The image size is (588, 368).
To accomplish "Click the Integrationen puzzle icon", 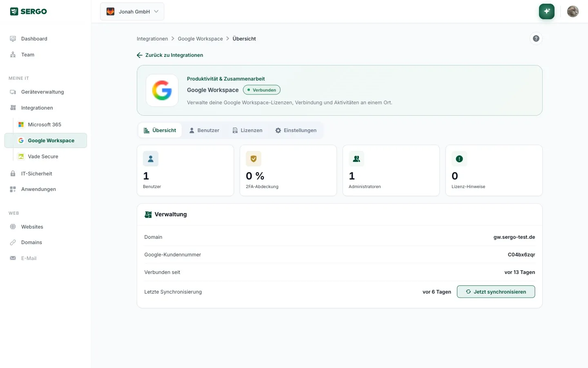I will click(x=13, y=108).
